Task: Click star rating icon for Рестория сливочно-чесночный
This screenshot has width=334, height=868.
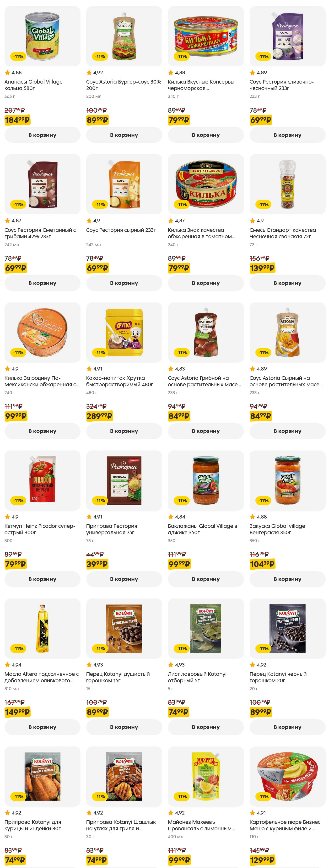Action: pos(252,72)
